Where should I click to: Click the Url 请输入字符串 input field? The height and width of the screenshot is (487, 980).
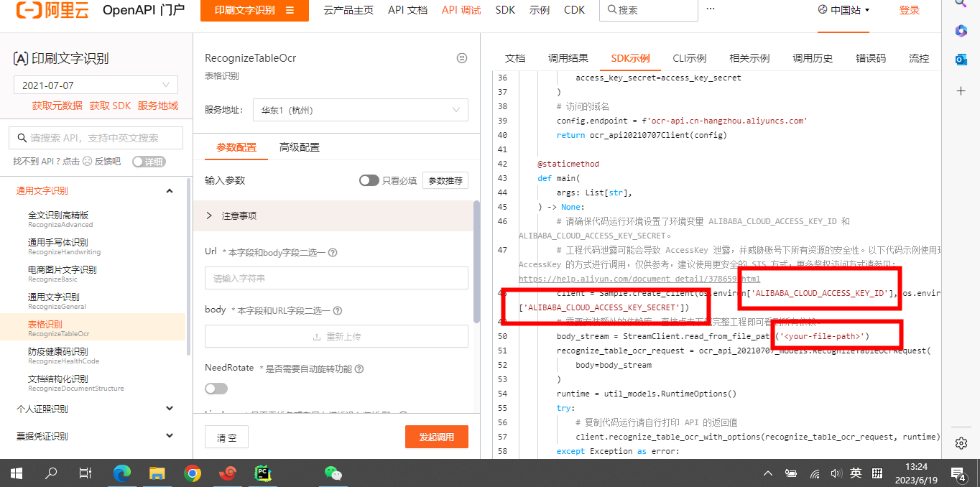pyautogui.click(x=336, y=278)
